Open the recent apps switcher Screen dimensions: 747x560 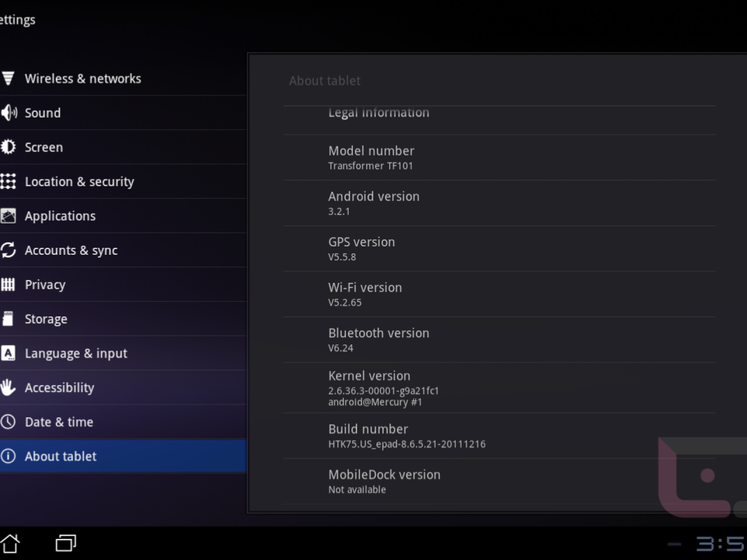pyautogui.click(x=66, y=543)
